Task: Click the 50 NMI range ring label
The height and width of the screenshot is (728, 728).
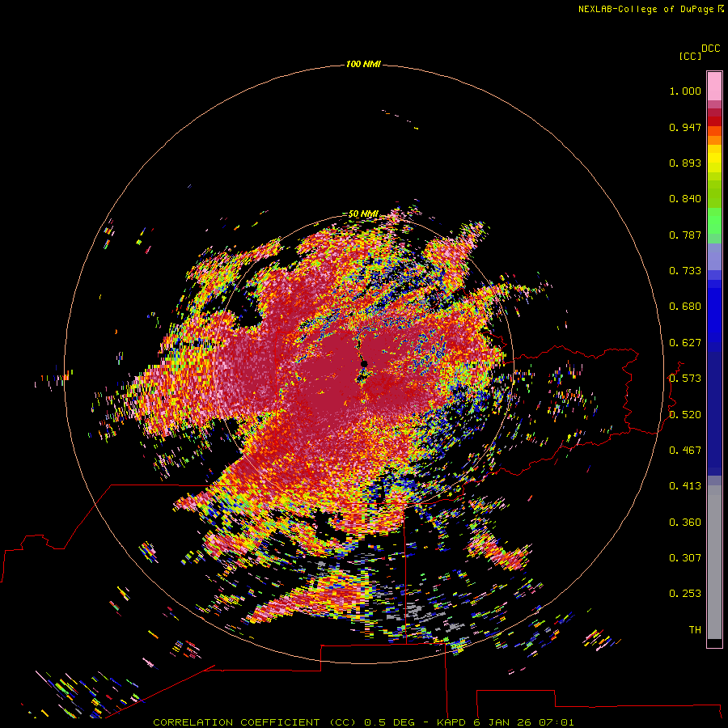Action: [363, 214]
